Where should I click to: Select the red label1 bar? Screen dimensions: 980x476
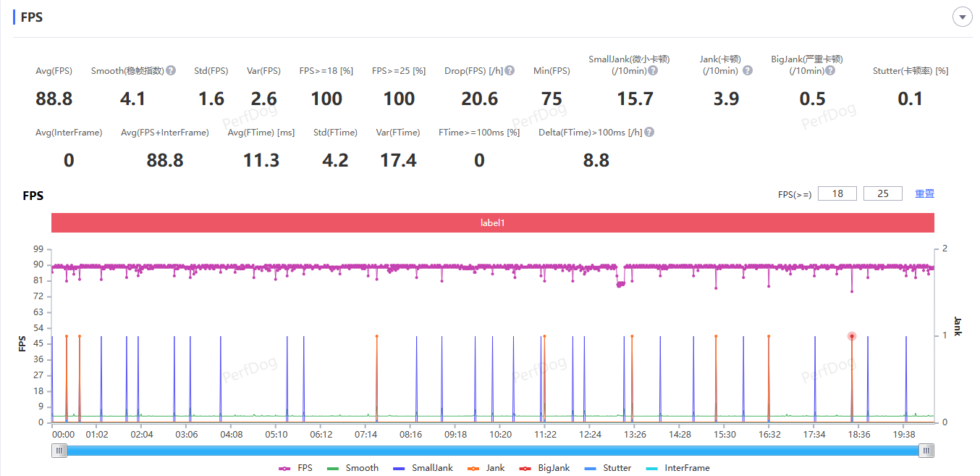tap(492, 222)
